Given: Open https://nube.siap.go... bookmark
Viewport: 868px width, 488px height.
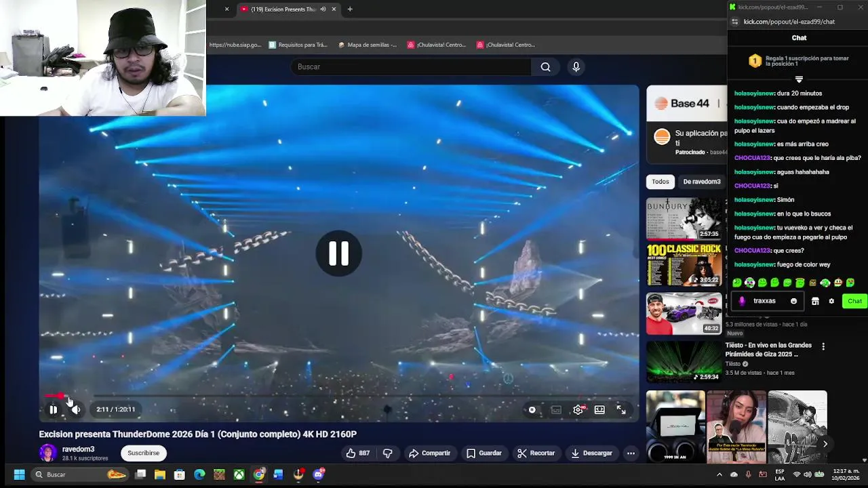Looking at the screenshot, I should 235,45.
